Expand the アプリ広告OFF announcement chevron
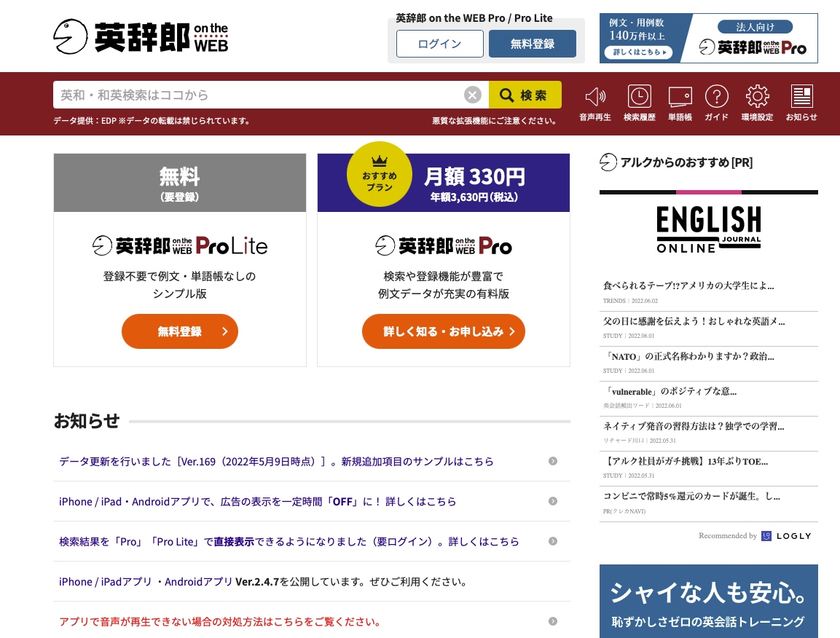The image size is (840, 638). click(x=553, y=501)
